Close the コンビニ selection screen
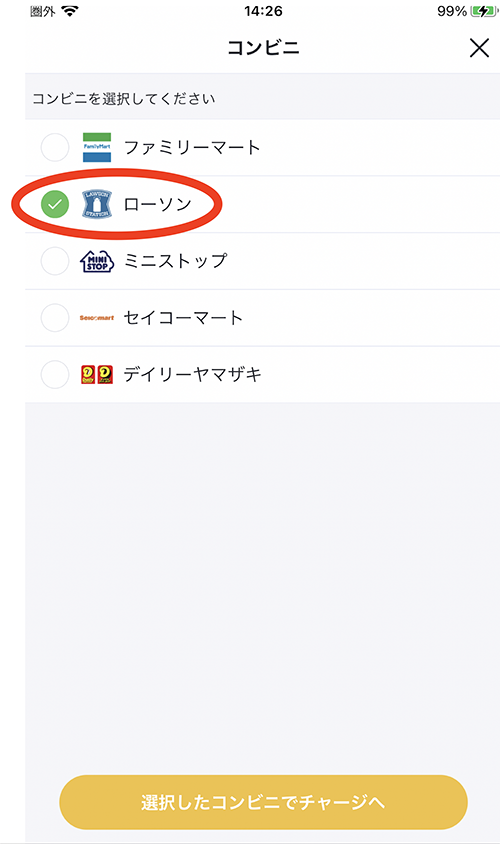 (479, 48)
